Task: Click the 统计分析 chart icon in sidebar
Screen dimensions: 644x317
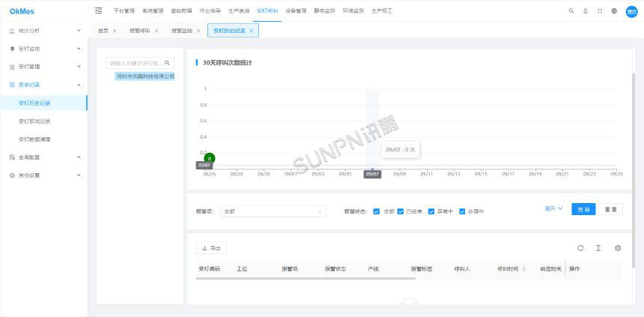Action: [12, 31]
